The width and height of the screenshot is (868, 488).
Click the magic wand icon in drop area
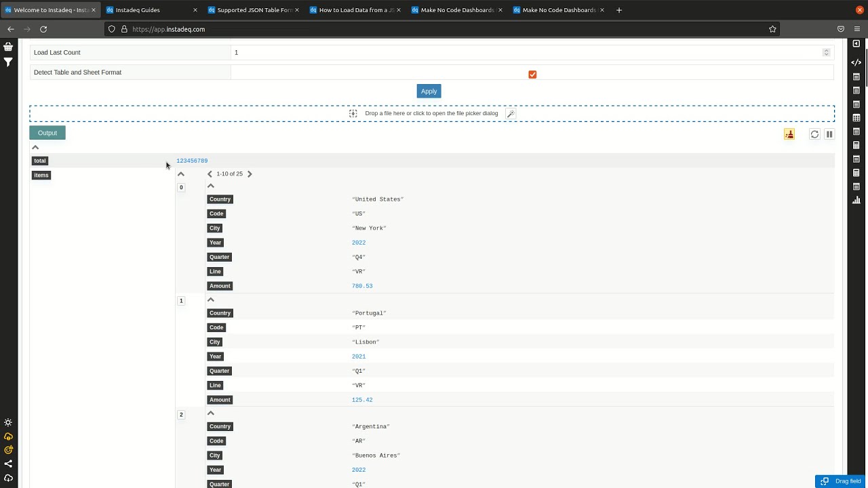(x=511, y=113)
